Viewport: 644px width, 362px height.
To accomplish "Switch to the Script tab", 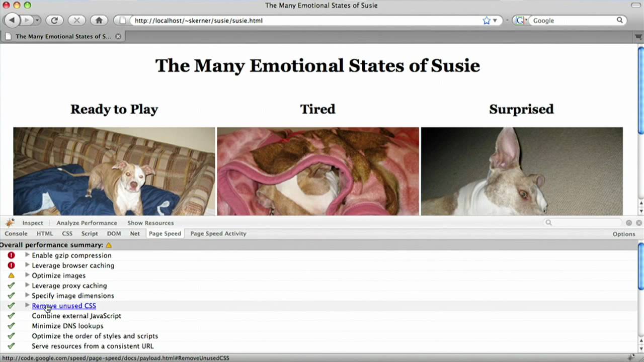I will [x=90, y=234].
